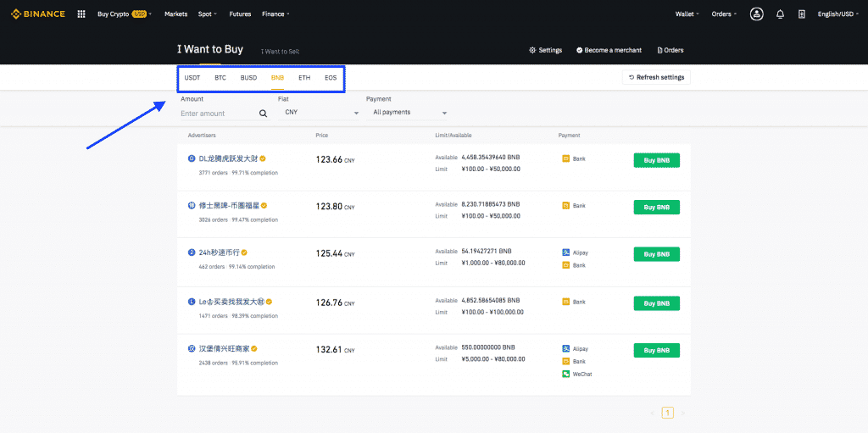
Task: Click Buy BNB at price 132.61
Action: [x=657, y=351]
